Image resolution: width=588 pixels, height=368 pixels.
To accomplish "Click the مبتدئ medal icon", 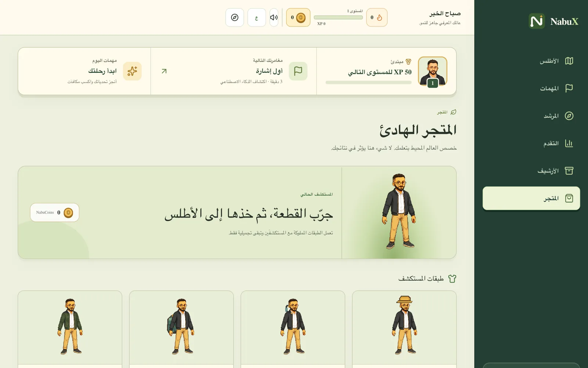I will click(x=408, y=61).
